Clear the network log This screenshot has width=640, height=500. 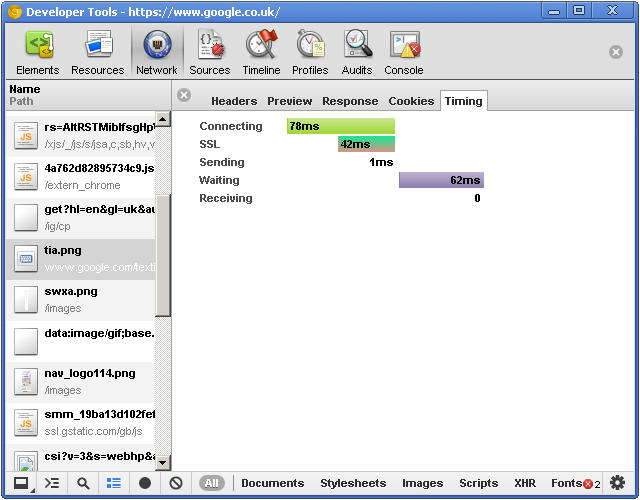(176, 484)
